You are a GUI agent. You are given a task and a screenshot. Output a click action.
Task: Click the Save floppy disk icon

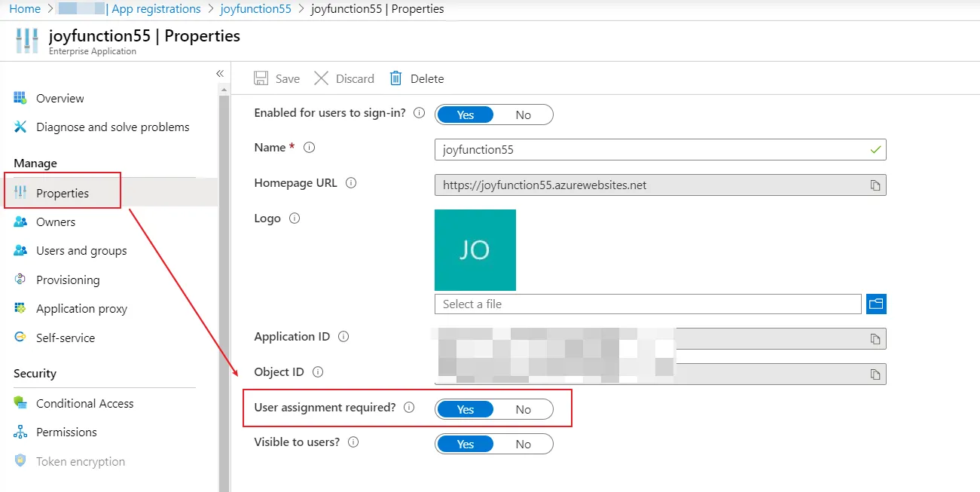(261, 78)
